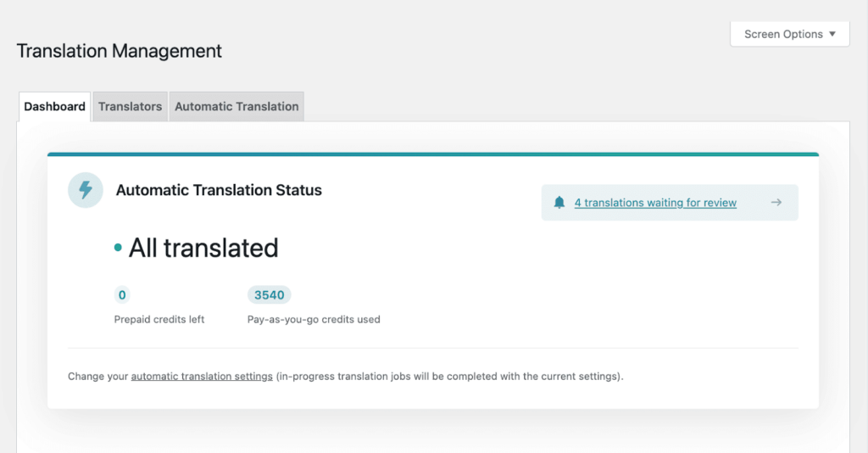Click the 0 prepaid credits badge
The image size is (868, 453).
tap(122, 294)
